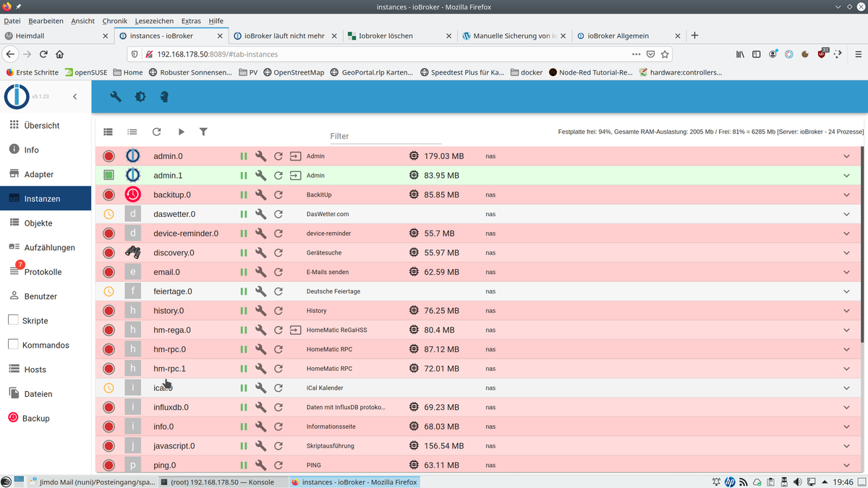This screenshot has width=868, height=488.
Task: Toggle pause for javascript.0
Action: pyautogui.click(x=244, y=446)
